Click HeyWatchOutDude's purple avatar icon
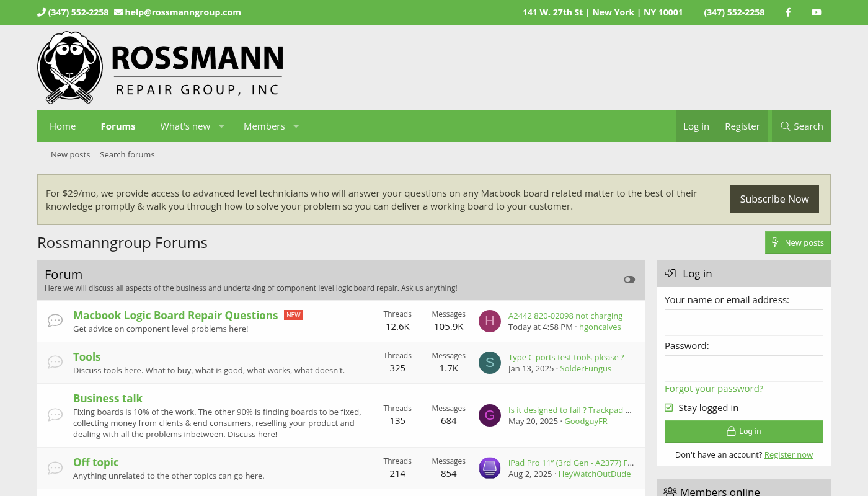The width and height of the screenshot is (868, 496). point(490,468)
